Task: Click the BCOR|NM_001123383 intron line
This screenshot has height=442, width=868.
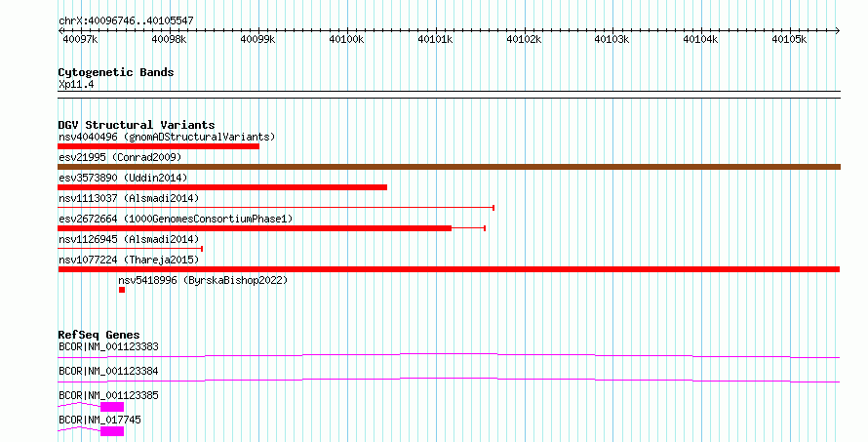Action: click(x=449, y=355)
